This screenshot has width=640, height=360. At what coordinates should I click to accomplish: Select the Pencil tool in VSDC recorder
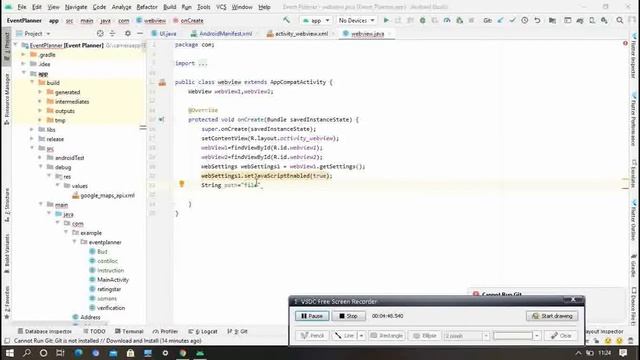(x=312, y=336)
